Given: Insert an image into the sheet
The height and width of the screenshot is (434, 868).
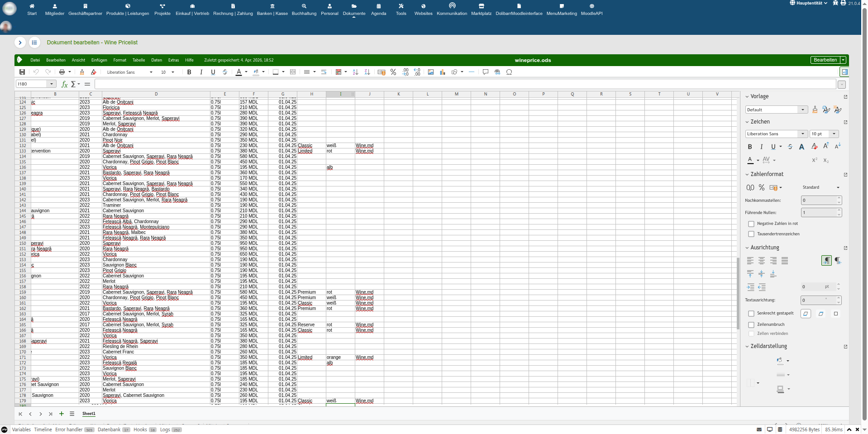Looking at the screenshot, I should point(431,72).
